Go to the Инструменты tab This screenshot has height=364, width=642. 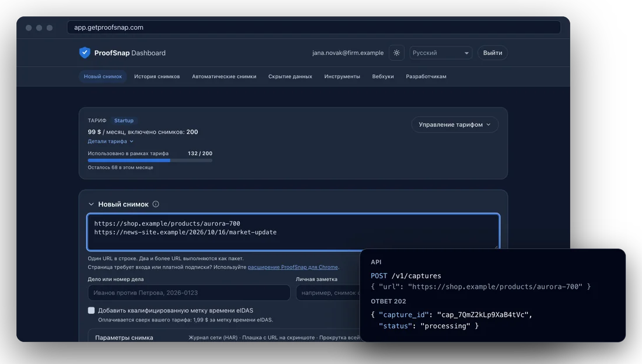(x=342, y=76)
